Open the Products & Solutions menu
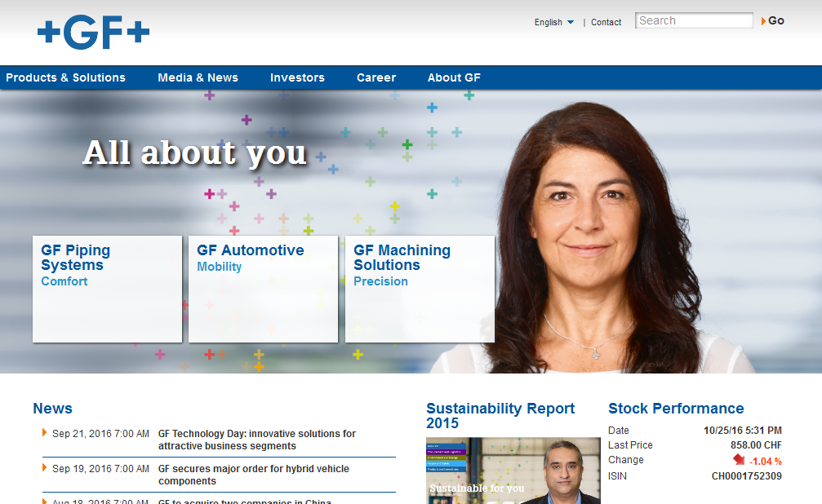This screenshot has width=822, height=504. click(65, 77)
